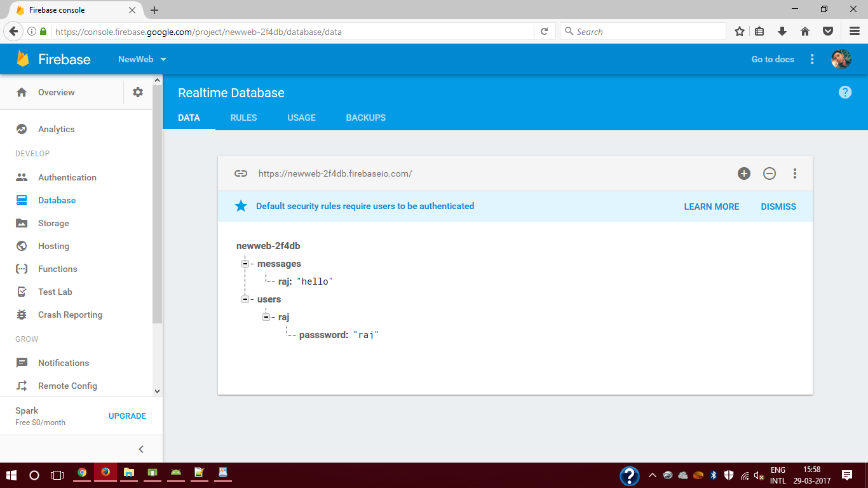Switch to the BACKUPS tab

tap(366, 118)
